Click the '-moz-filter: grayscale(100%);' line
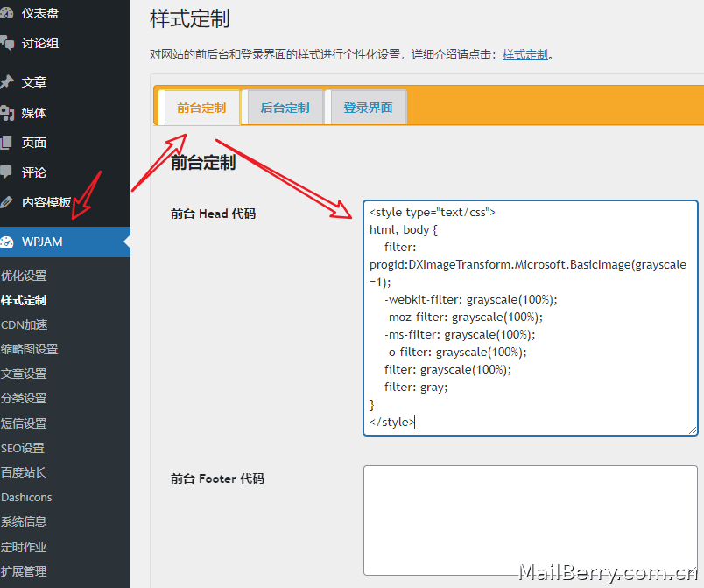The width and height of the screenshot is (704, 588). (x=463, y=317)
